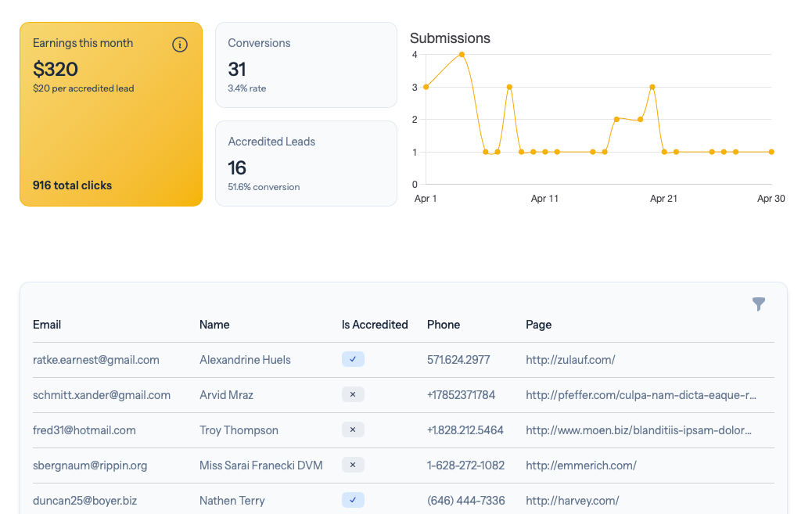This screenshot has height=514, width=812.
Task: Click the Is Accredited column header
Action: [x=375, y=325]
